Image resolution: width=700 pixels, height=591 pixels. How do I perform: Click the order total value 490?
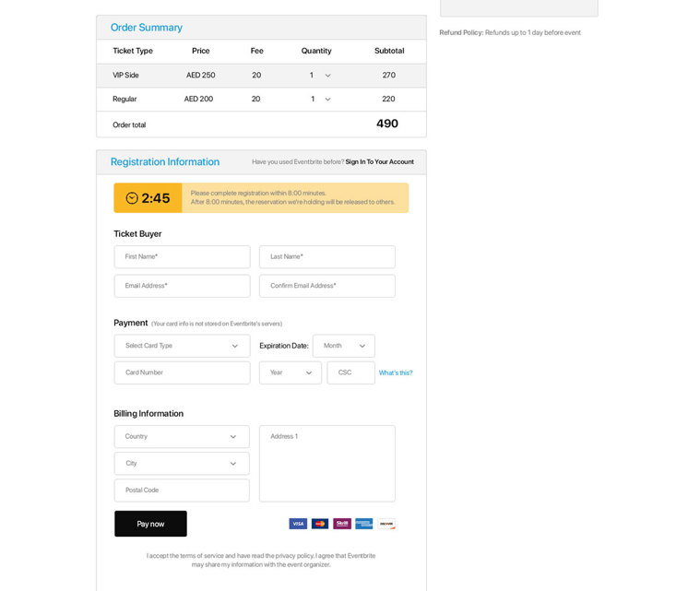pos(387,124)
